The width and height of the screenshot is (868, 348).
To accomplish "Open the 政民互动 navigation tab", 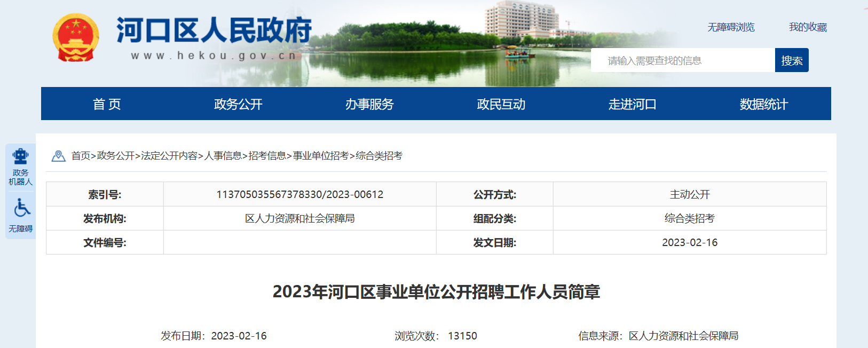I will pos(501,104).
